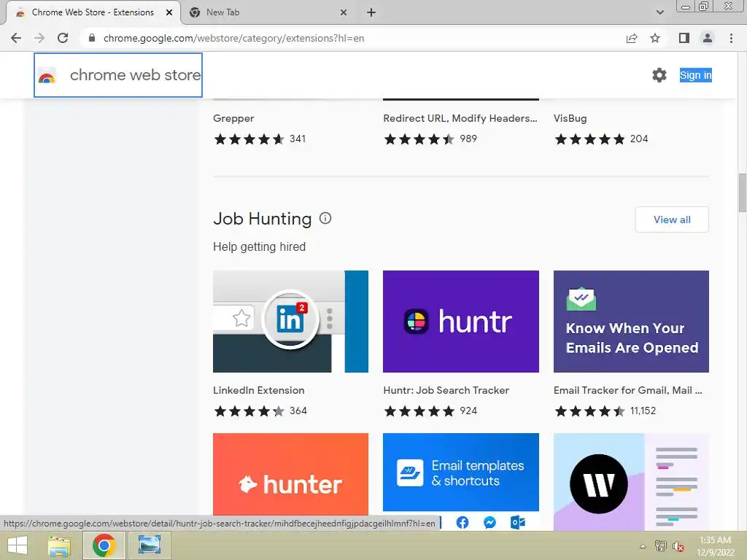This screenshot has height=560, width=747.
Task: Open the Windows Start button
Action: (18, 545)
